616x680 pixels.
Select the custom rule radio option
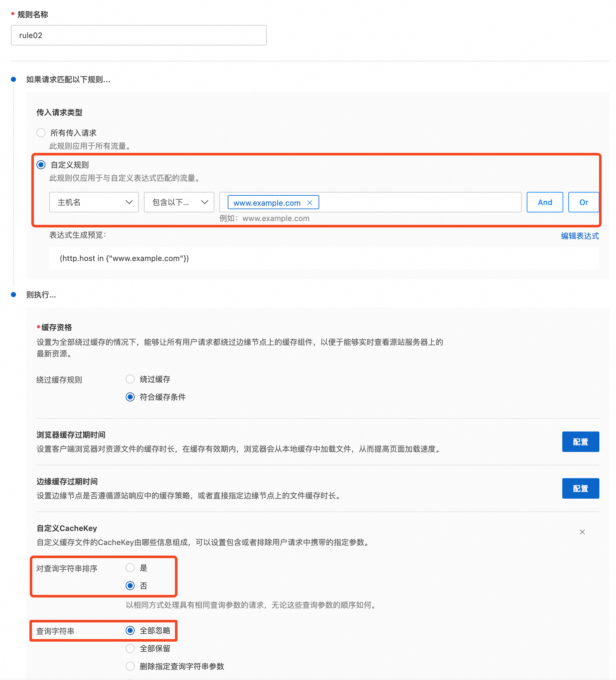tap(41, 165)
